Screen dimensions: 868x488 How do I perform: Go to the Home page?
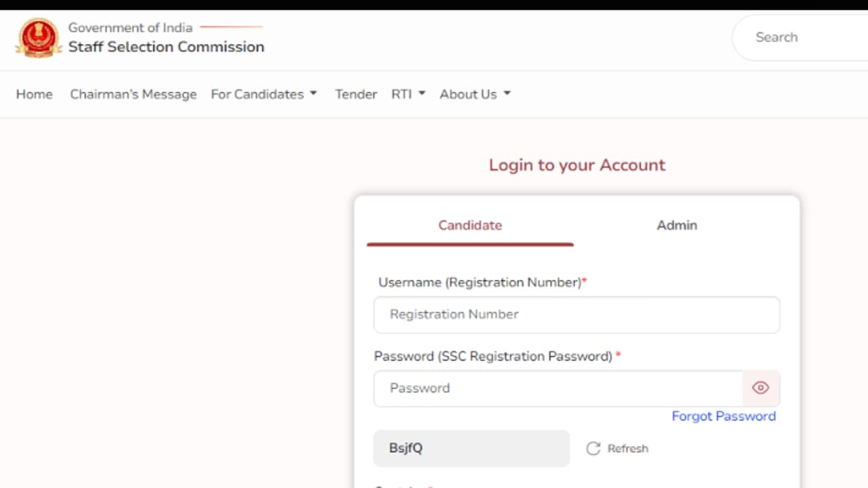click(x=35, y=94)
